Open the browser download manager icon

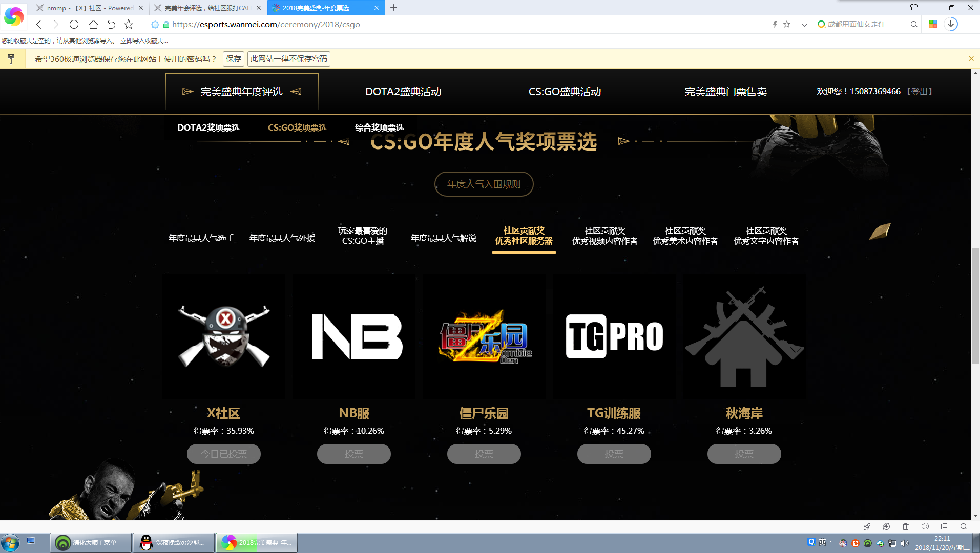click(x=951, y=24)
